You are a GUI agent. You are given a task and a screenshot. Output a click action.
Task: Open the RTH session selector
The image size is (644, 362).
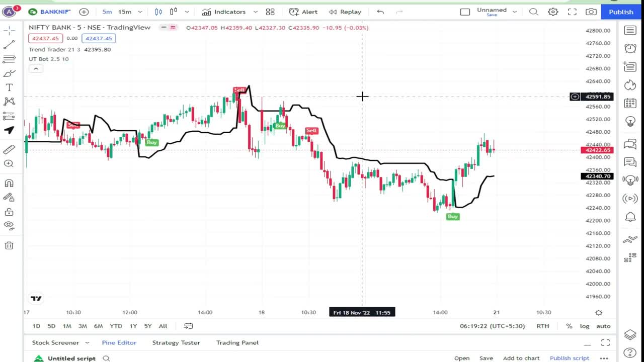coord(542,326)
